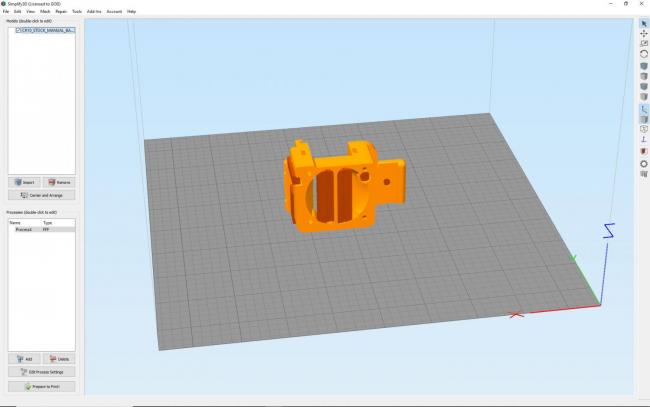Open Customize Support Structures icon

(x=643, y=174)
